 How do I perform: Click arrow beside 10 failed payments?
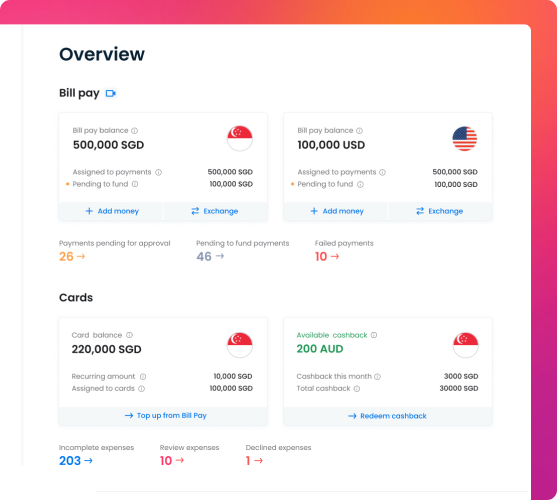pos(335,256)
